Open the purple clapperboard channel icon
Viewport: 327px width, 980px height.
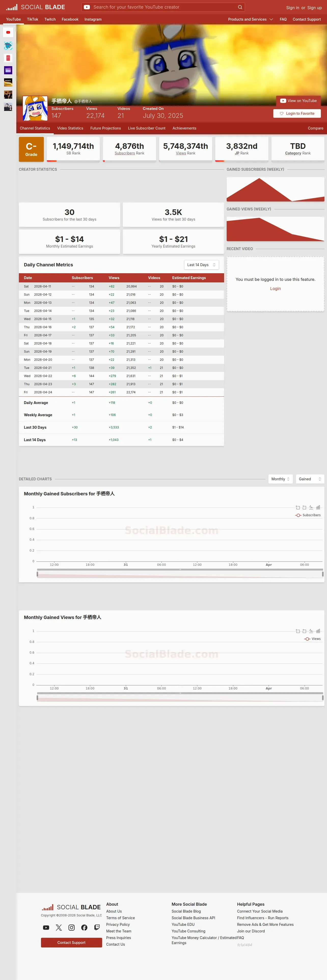pyautogui.click(x=8, y=70)
